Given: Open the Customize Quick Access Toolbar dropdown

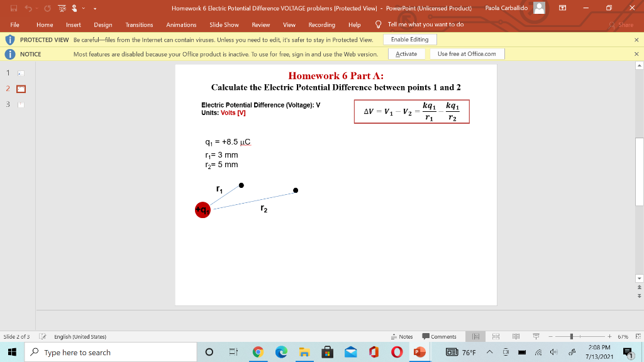Looking at the screenshot, I should [x=95, y=8].
